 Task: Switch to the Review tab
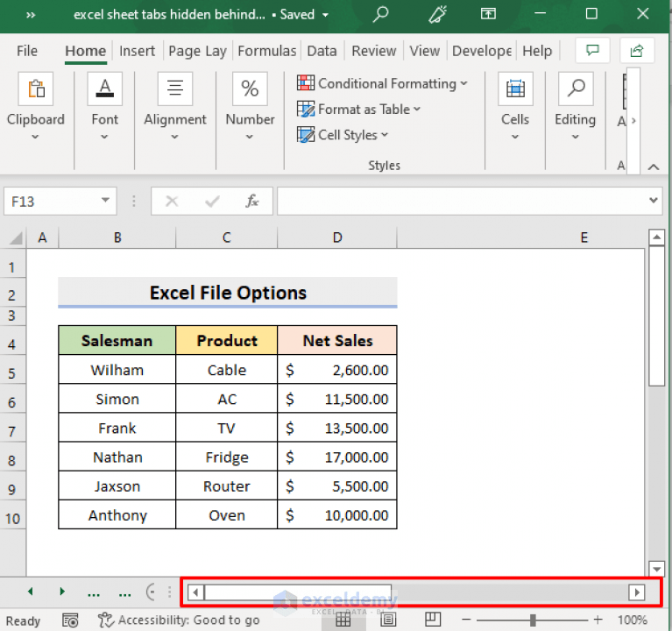[374, 51]
